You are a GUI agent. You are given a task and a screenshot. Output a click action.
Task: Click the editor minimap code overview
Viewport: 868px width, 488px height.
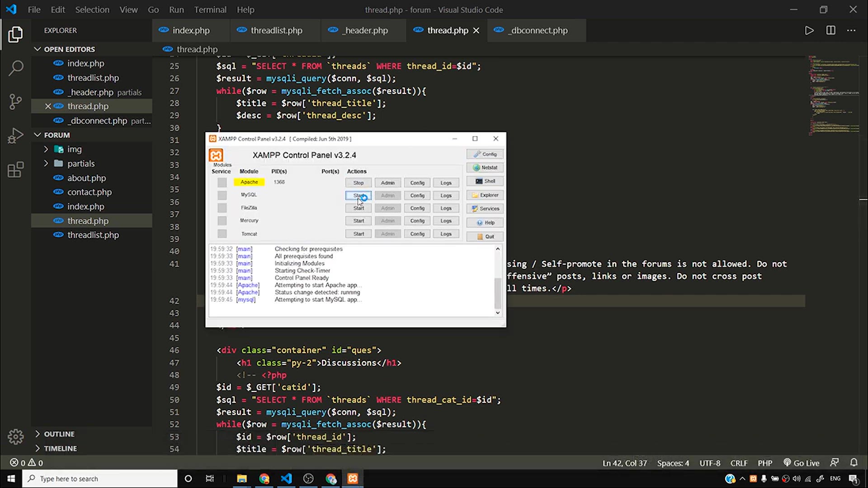pos(834,95)
